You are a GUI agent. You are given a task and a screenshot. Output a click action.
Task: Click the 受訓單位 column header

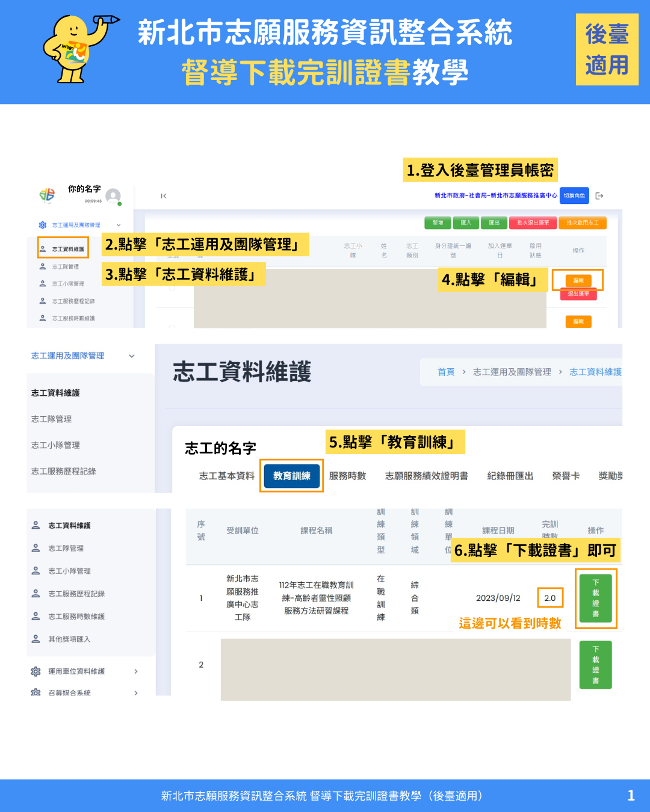point(243,531)
